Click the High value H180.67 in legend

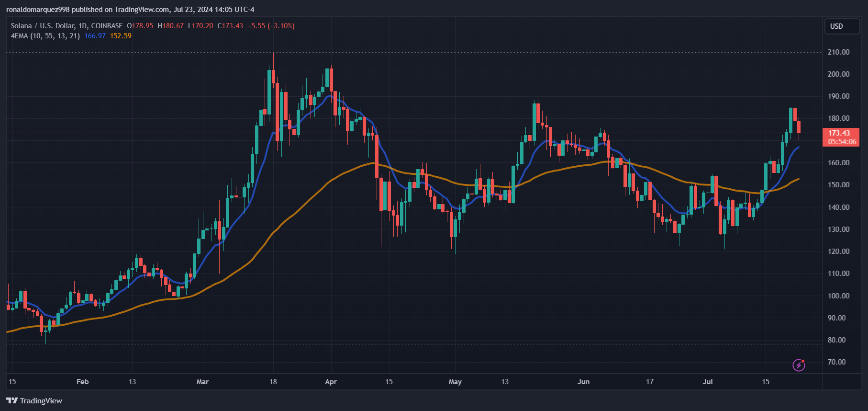click(170, 26)
